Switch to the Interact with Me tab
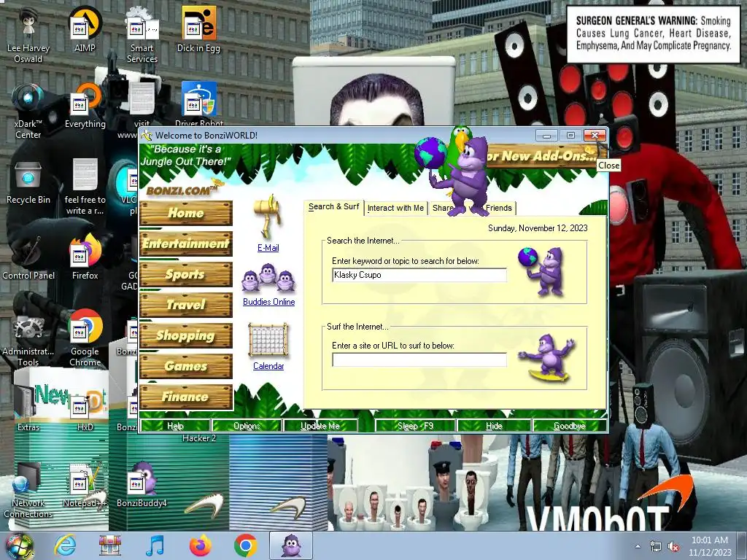 pyautogui.click(x=395, y=208)
